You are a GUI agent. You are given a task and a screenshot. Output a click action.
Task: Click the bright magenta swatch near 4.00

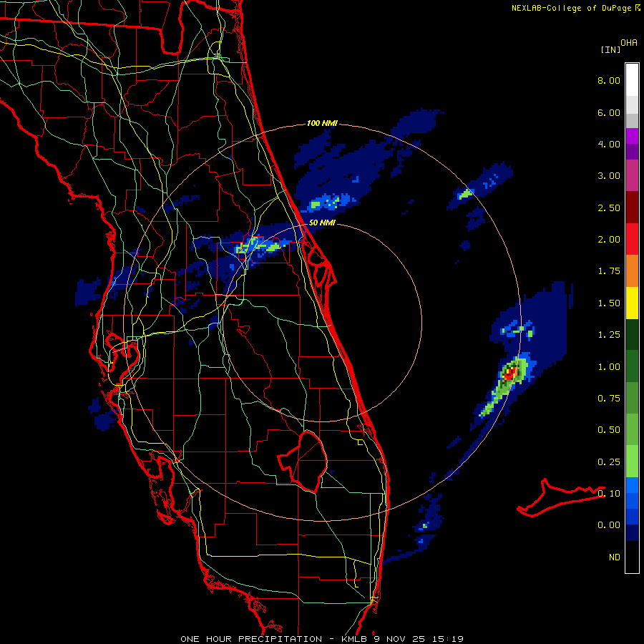coord(632,136)
